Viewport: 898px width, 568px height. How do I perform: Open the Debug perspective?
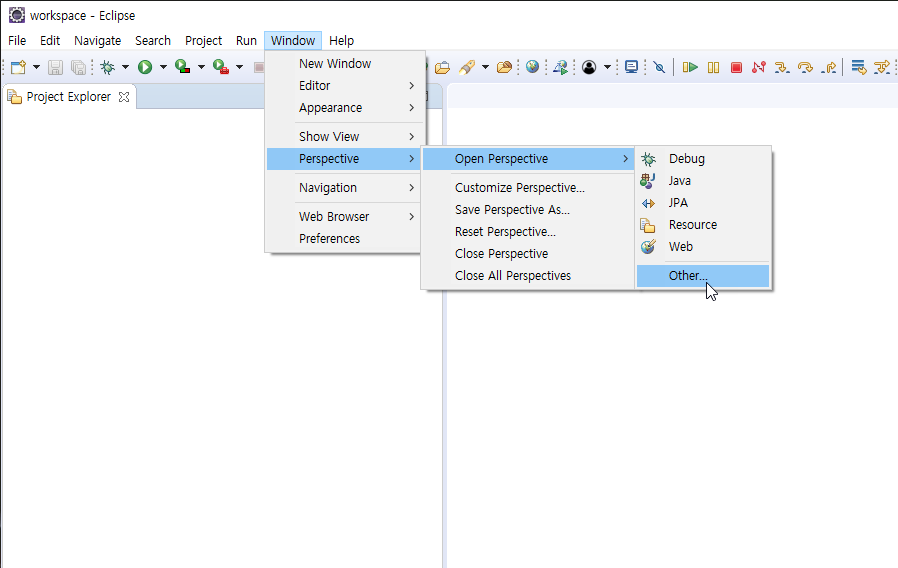[x=703, y=159]
